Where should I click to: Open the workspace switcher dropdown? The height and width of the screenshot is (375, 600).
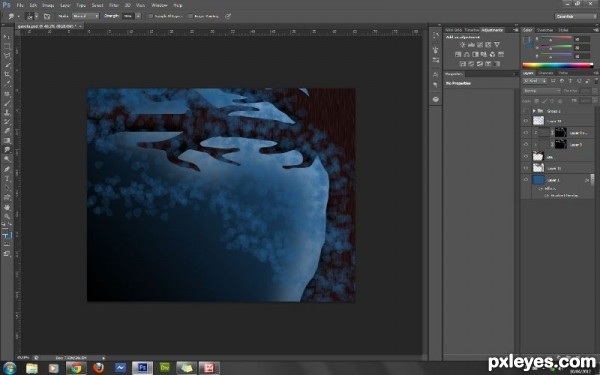click(576, 16)
